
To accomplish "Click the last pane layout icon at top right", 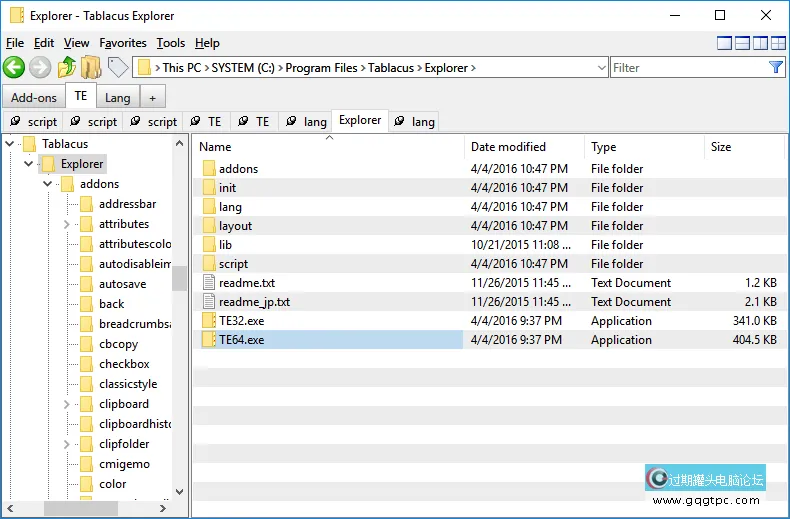I will (779, 43).
